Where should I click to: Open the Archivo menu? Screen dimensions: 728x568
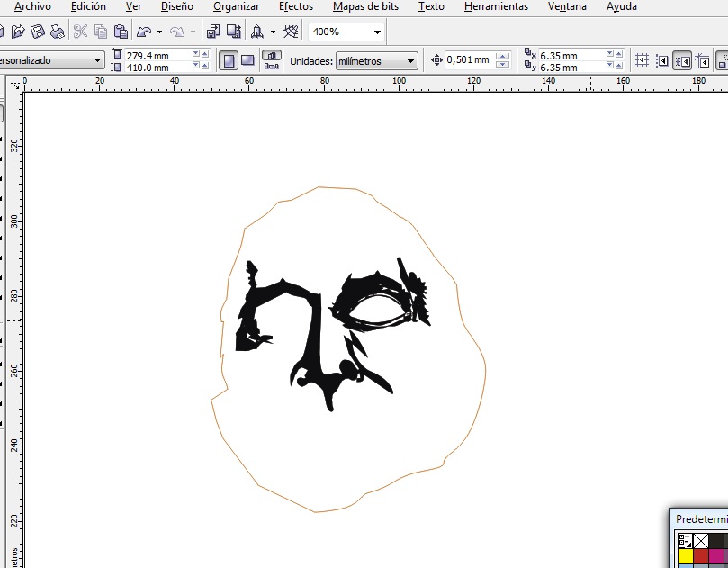point(33,6)
